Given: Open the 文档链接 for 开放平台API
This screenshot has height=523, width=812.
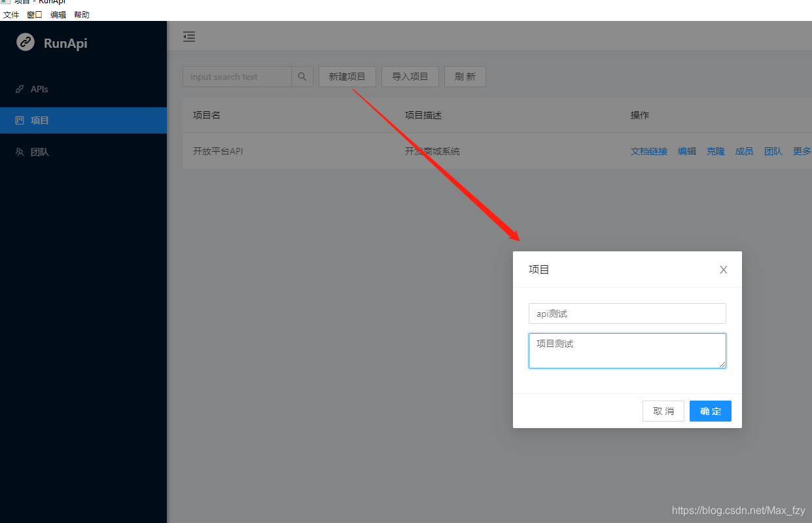Looking at the screenshot, I should (x=648, y=151).
